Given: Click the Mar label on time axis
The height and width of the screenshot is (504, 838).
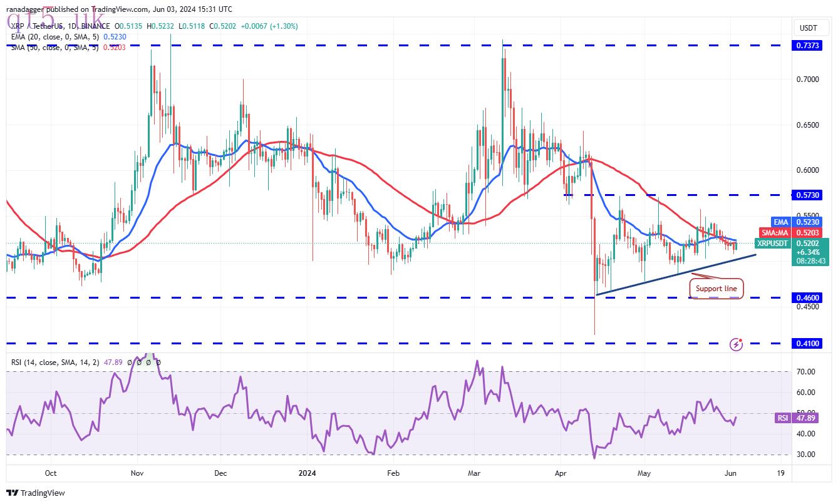Looking at the screenshot, I should click(474, 474).
